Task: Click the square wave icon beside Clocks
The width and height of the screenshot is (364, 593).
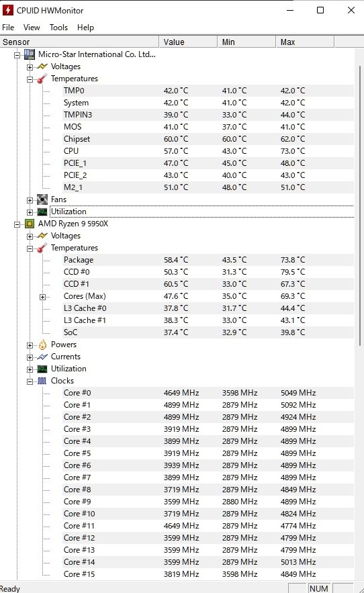Action: (x=42, y=381)
